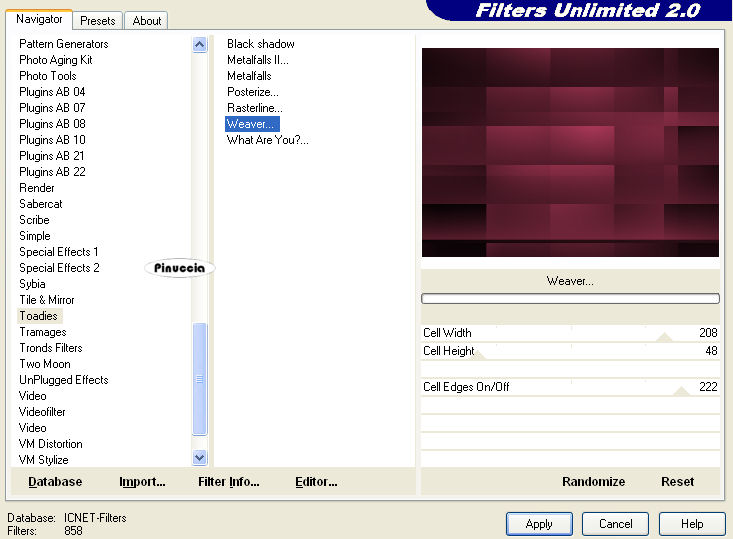Choose the Weaver... filter
This screenshot has width=733, height=539.
point(252,124)
